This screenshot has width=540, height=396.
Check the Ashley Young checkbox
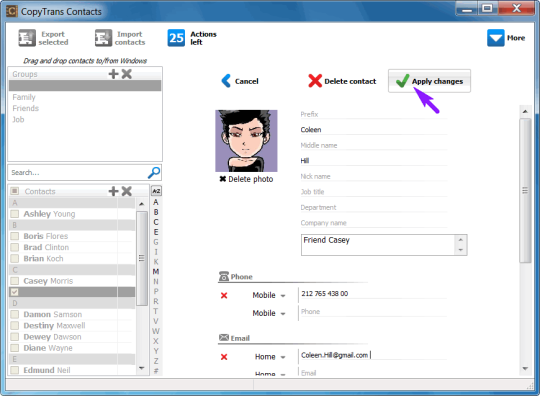(x=14, y=214)
